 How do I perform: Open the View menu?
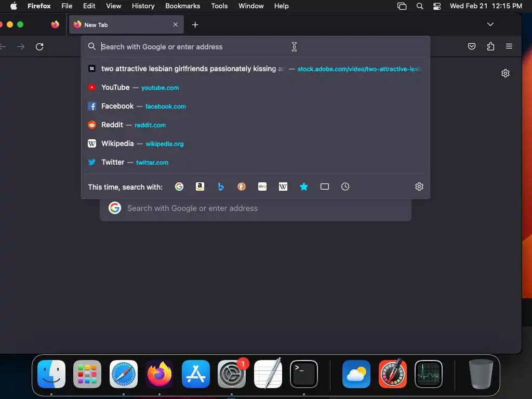[113, 6]
